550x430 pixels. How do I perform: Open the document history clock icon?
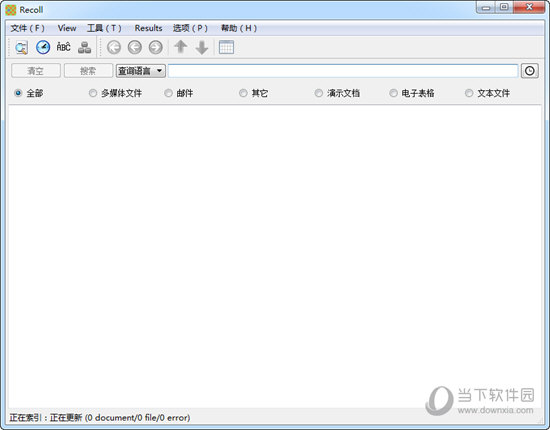click(x=43, y=47)
